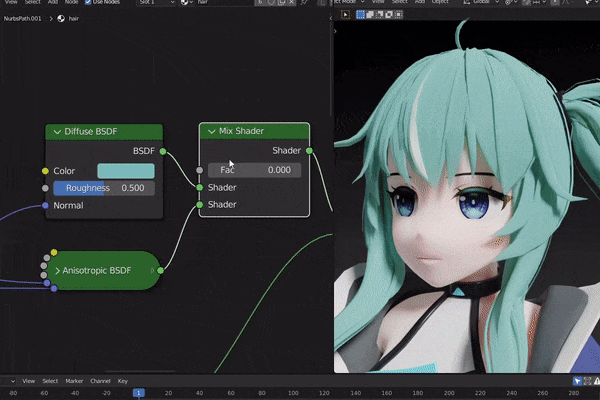Open the Node menu

coord(71,2)
